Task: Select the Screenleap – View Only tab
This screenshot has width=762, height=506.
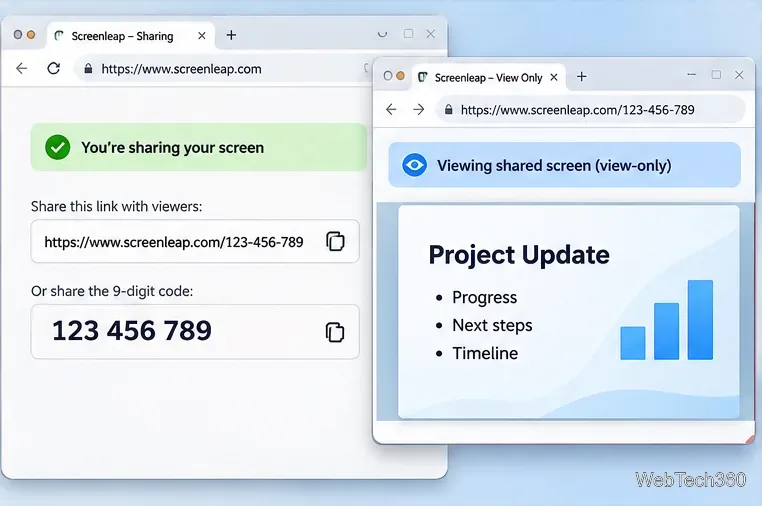Action: click(488, 77)
